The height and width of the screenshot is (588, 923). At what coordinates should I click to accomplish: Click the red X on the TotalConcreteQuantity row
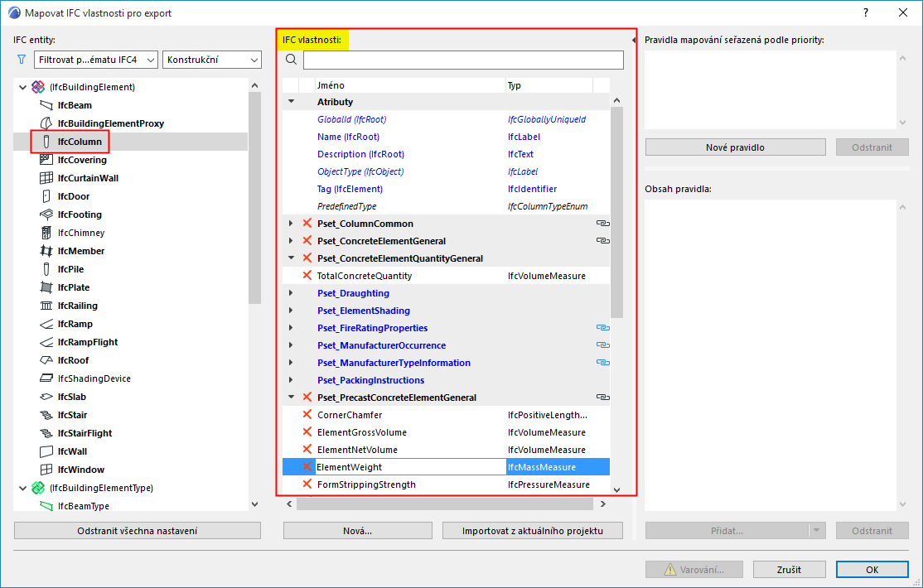(x=307, y=275)
